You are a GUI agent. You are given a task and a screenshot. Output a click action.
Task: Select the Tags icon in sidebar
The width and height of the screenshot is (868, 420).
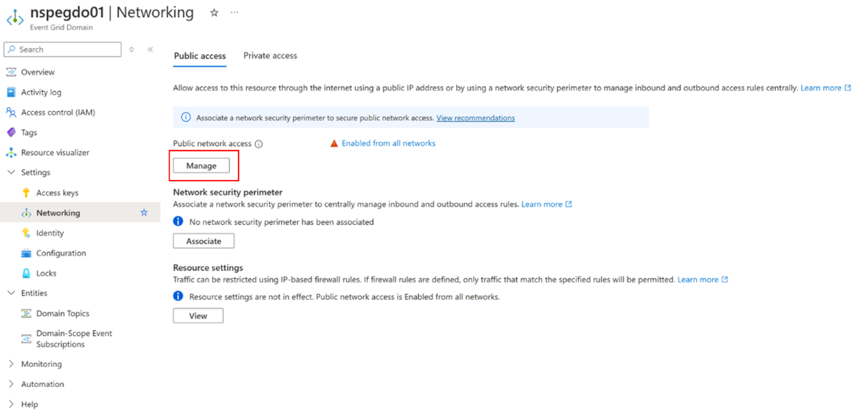tap(11, 133)
